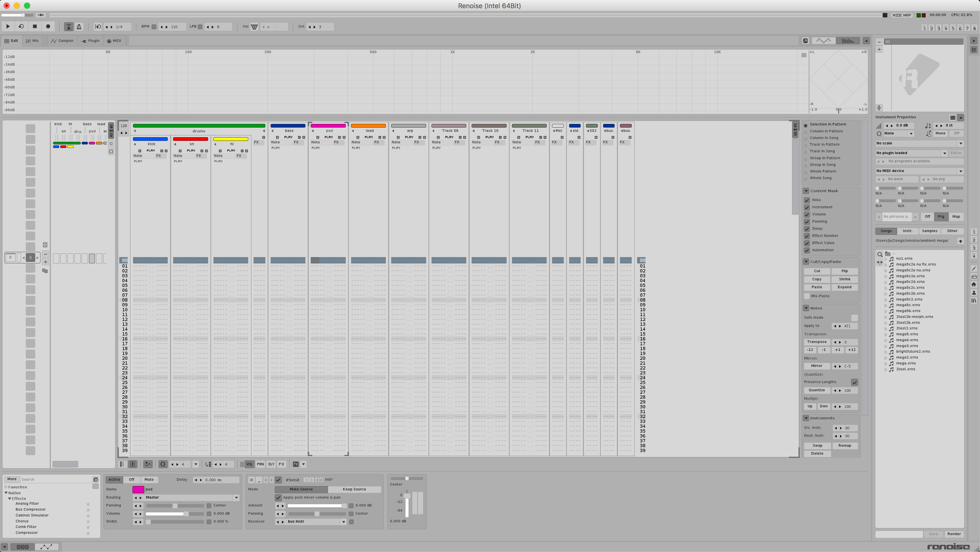Image resolution: width=980 pixels, height=552 pixels.
Task: Switch to the Plugin tab
Action: point(91,41)
